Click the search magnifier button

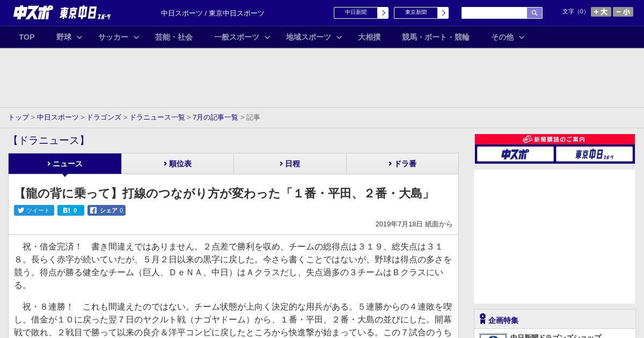pos(535,13)
